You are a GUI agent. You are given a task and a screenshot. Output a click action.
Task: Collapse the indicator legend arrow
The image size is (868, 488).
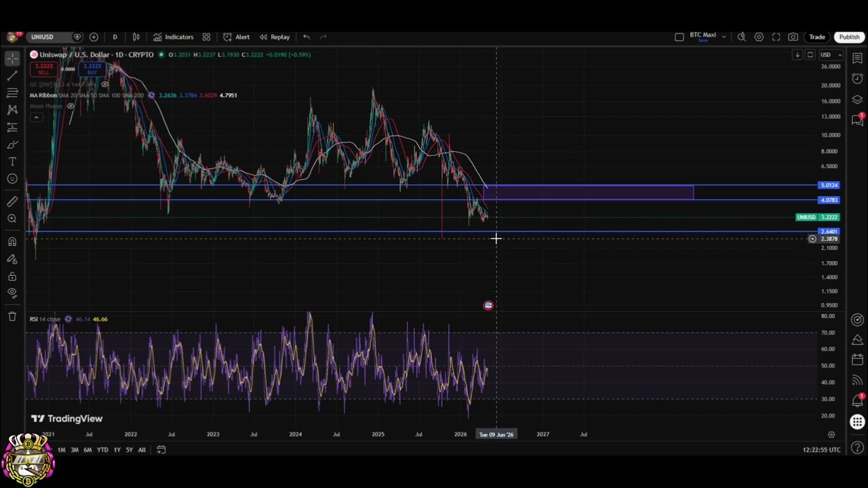[36, 117]
